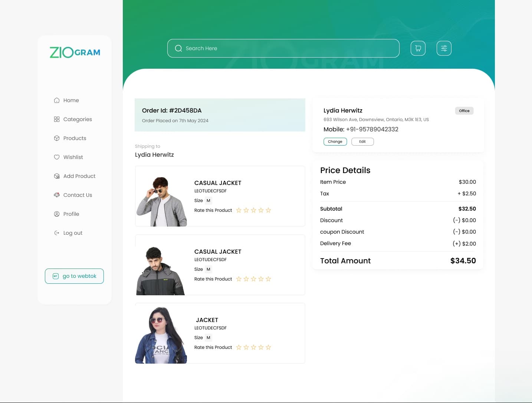Focus the Search Here field
The width and height of the screenshot is (532, 403).
click(x=283, y=48)
